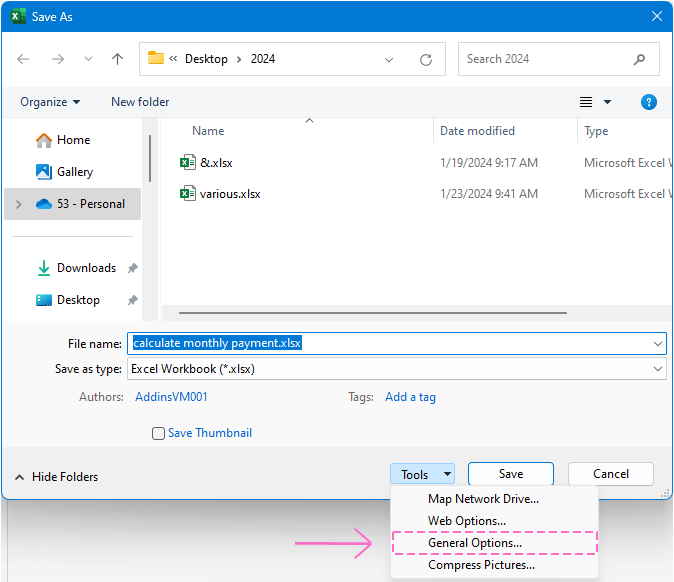Enable the Save Thumbnail checkbox

point(158,434)
